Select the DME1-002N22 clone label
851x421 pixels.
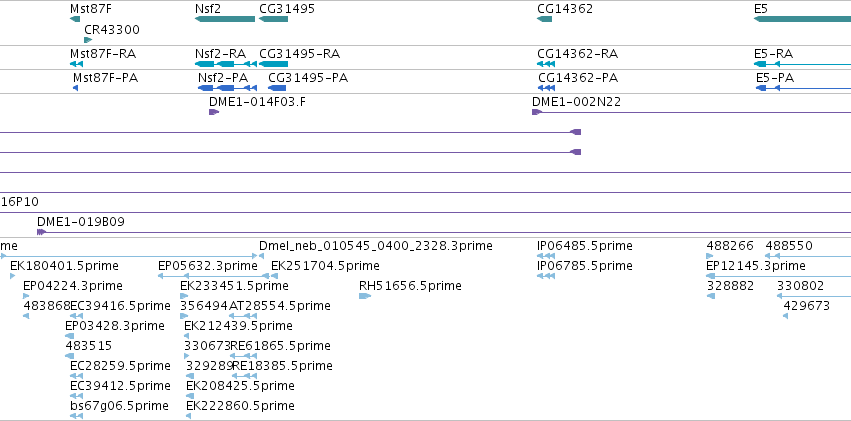576,101
